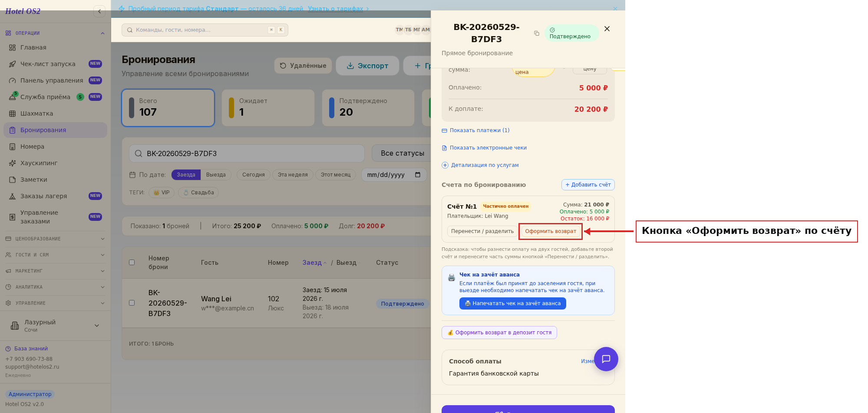
Task: Open the Все статусы dropdown
Action: pyautogui.click(x=402, y=153)
